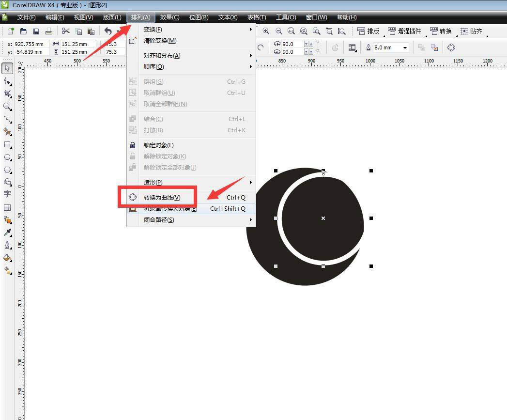507x420 pixels.
Task: Open the 排版 toolbar dropdown
Action: click(384, 35)
